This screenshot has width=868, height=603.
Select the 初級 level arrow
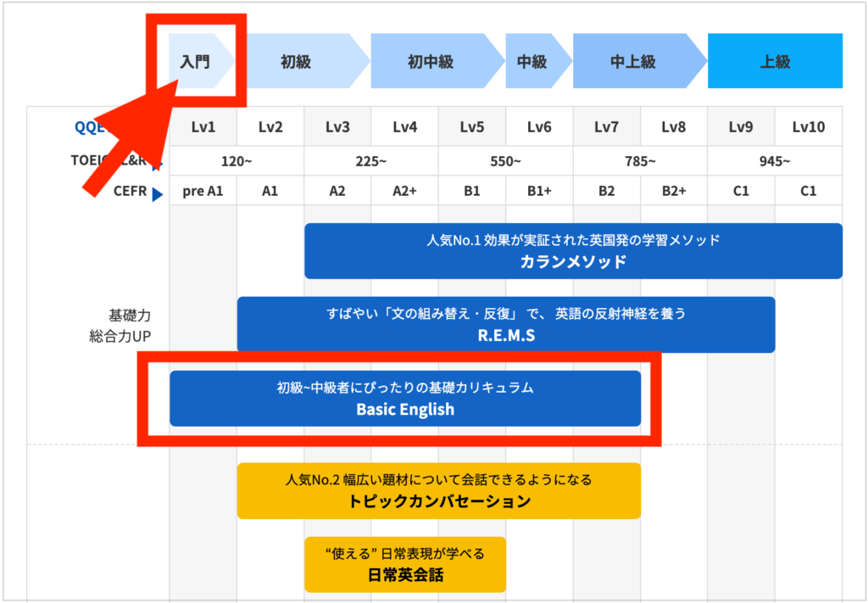point(296,62)
